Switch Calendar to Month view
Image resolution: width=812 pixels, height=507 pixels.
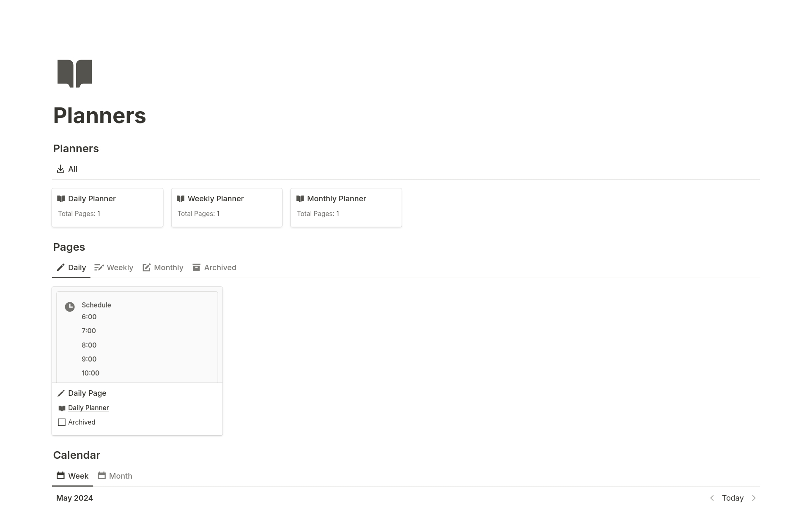coord(115,475)
